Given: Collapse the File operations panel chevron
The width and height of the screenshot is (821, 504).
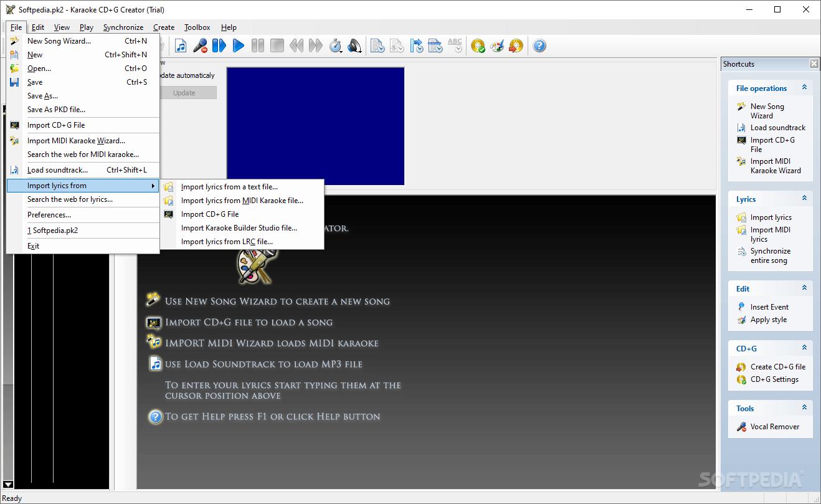Looking at the screenshot, I should click(805, 88).
